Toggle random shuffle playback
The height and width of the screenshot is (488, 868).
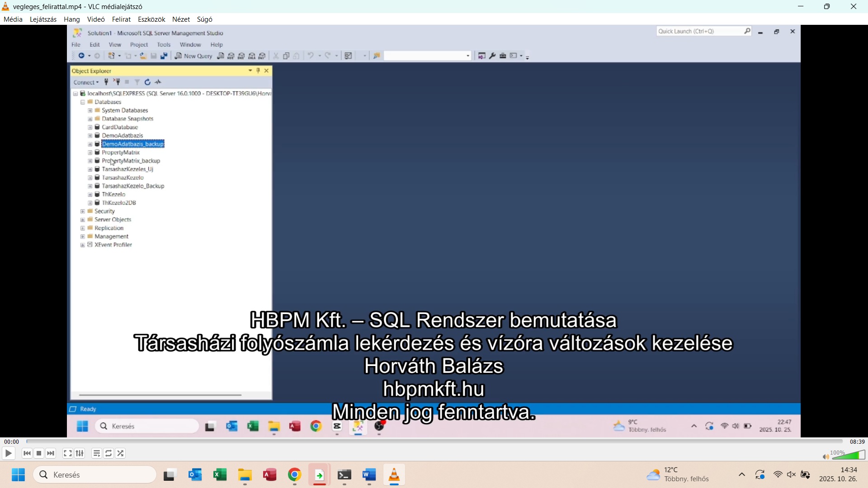pyautogui.click(x=121, y=454)
